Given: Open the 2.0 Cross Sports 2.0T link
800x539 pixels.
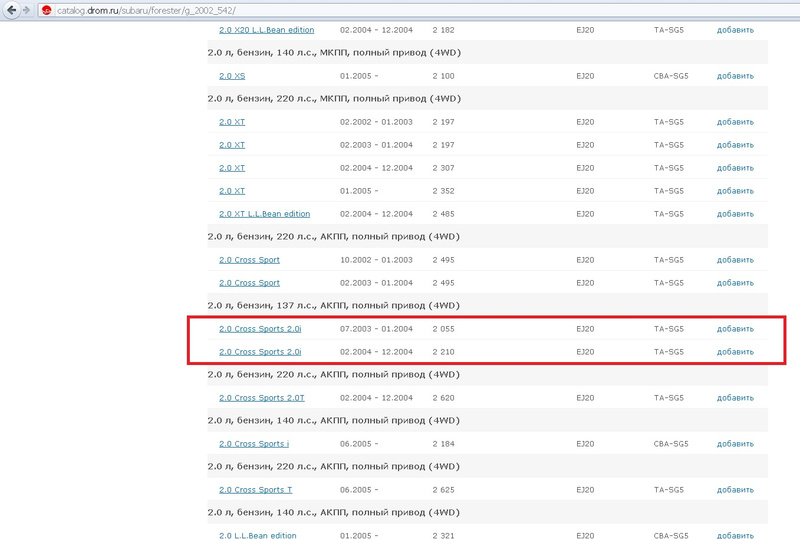Looking at the screenshot, I should point(262,398).
